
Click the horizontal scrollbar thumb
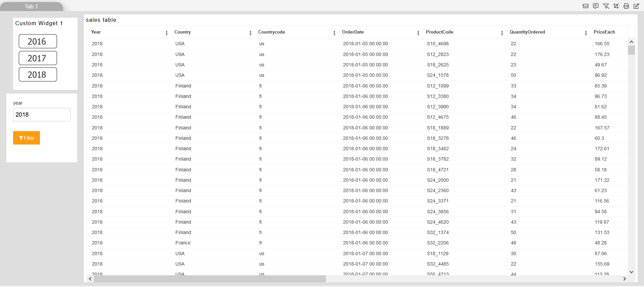point(210,279)
